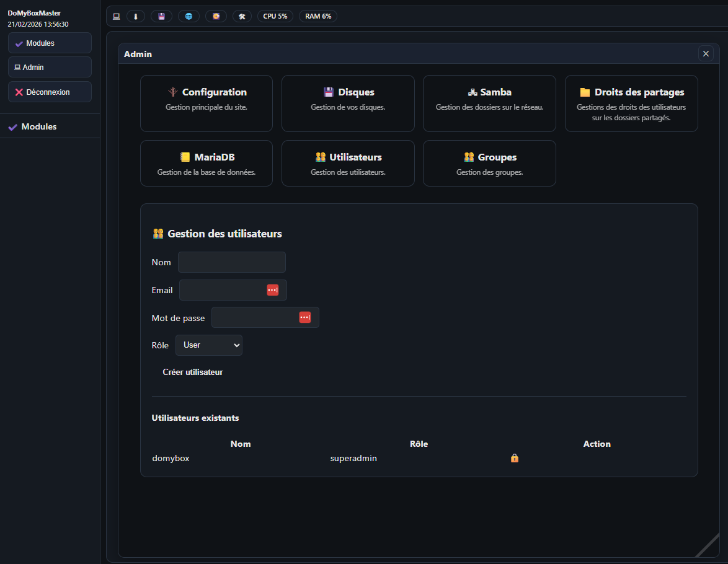Open the Admin menu item in sidebar
Screen dimensions: 728x564
(50, 68)
